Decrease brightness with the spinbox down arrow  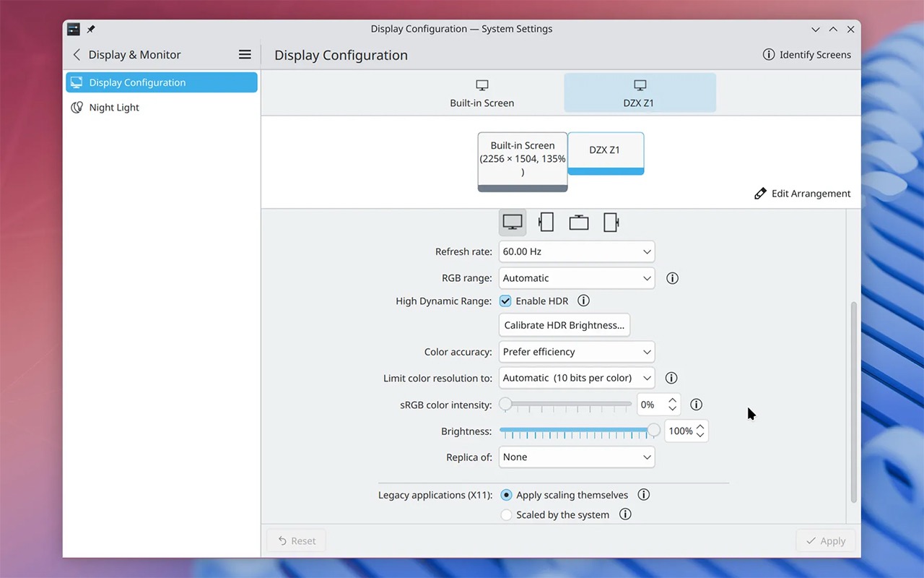click(700, 436)
